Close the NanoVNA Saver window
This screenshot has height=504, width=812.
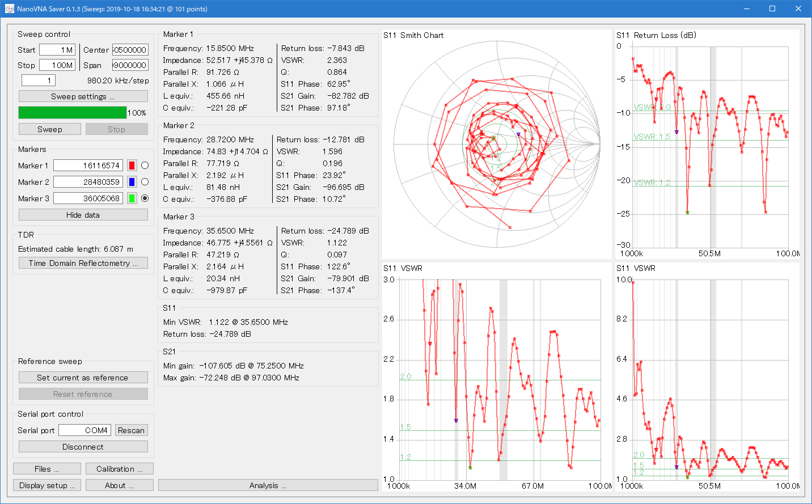point(798,9)
